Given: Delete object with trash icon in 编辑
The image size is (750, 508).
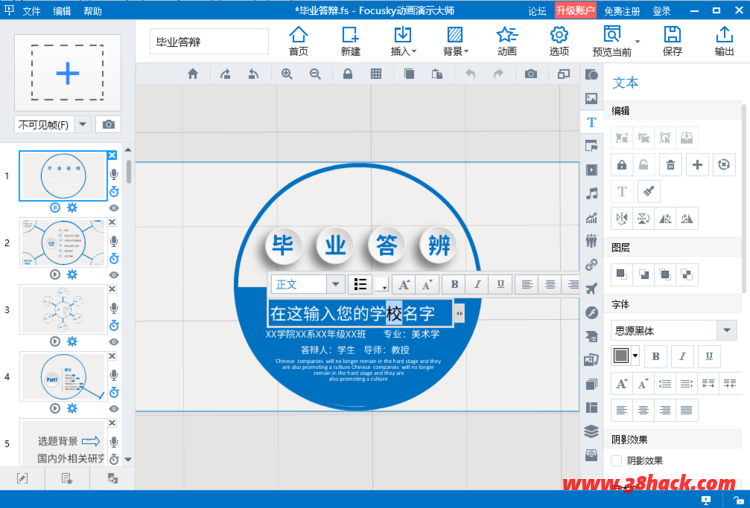Looking at the screenshot, I should (x=671, y=165).
